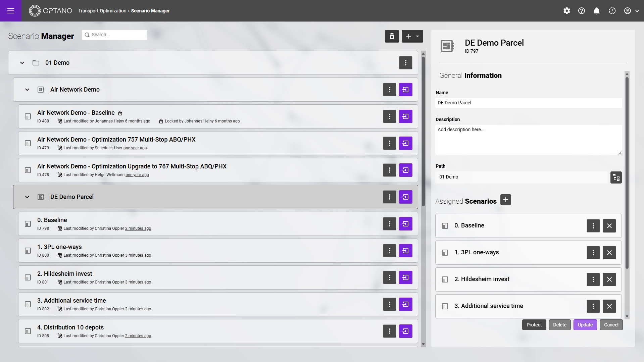Open the three-dot menu for 2. Hildesheim invest
This screenshot has width=644, height=362.
click(x=389, y=277)
